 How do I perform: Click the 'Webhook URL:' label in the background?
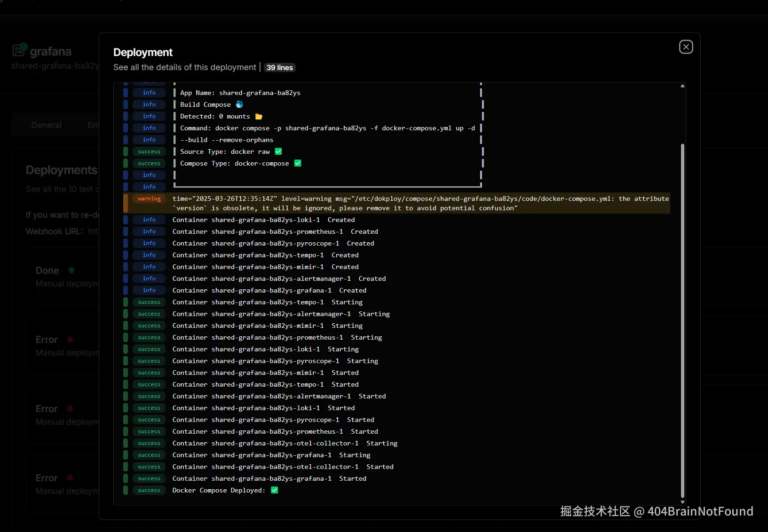pos(55,231)
